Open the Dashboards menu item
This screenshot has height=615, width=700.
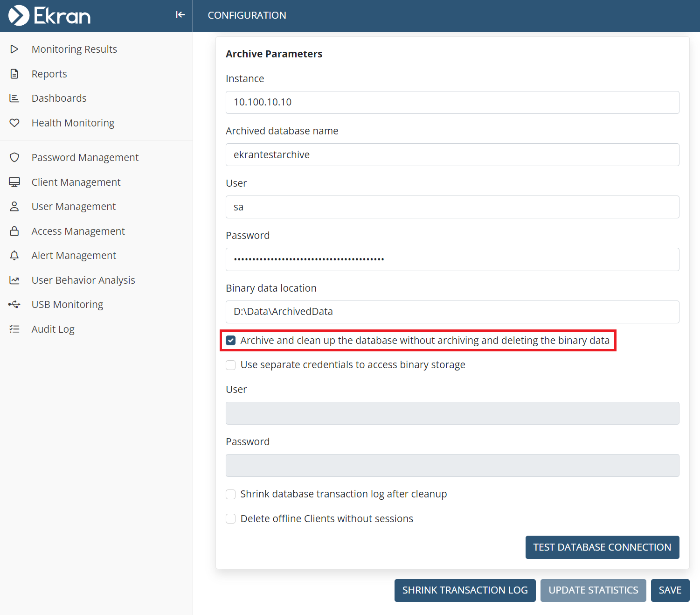[x=59, y=98]
